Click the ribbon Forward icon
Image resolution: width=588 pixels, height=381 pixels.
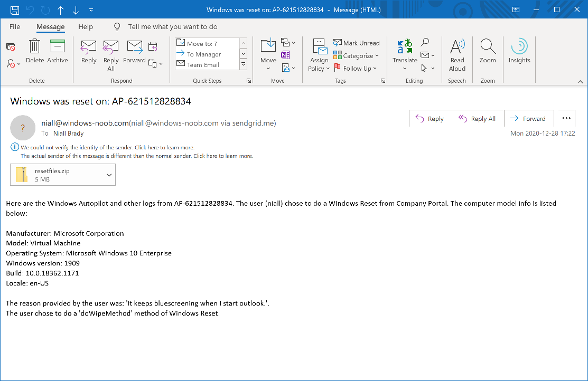134,52
